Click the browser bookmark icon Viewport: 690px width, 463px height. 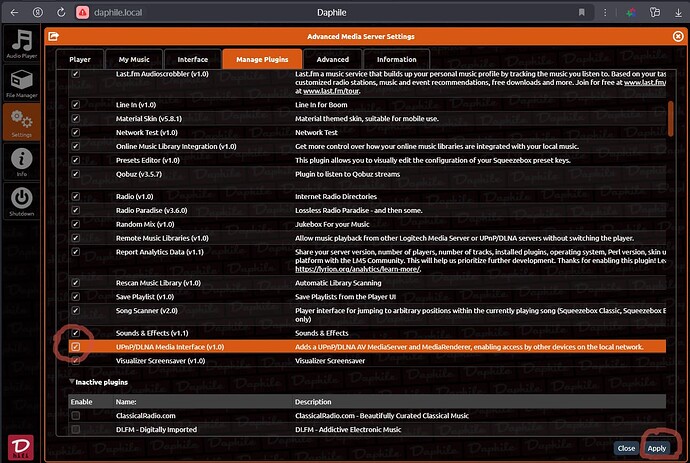coord(581,12)
